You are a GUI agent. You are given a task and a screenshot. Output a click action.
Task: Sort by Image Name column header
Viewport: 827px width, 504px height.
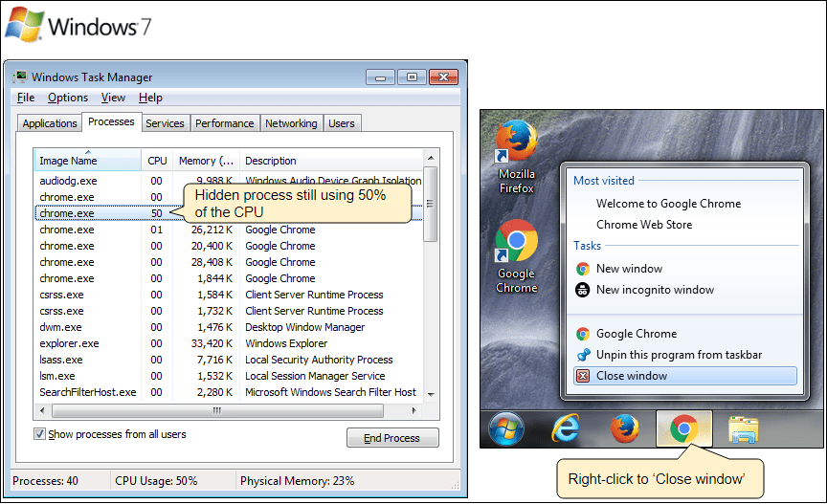pyautogui.click(x=87, y=161)
